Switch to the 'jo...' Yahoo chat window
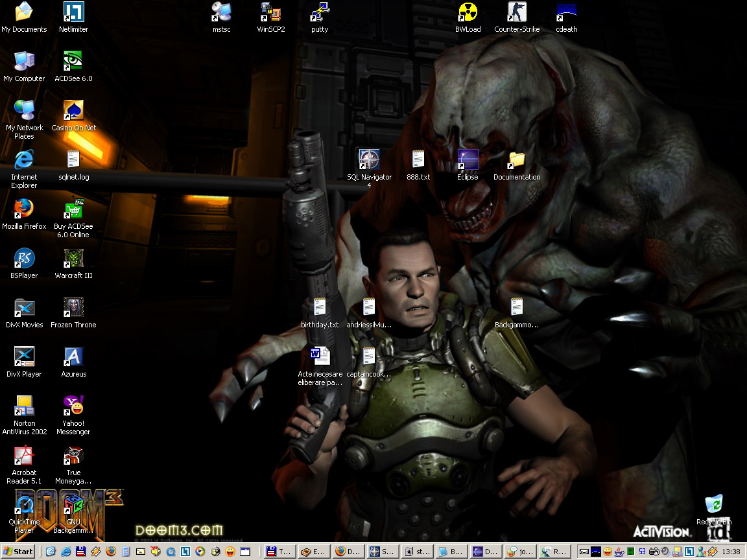This screenshot has height=560, width=747. (520, 552)
